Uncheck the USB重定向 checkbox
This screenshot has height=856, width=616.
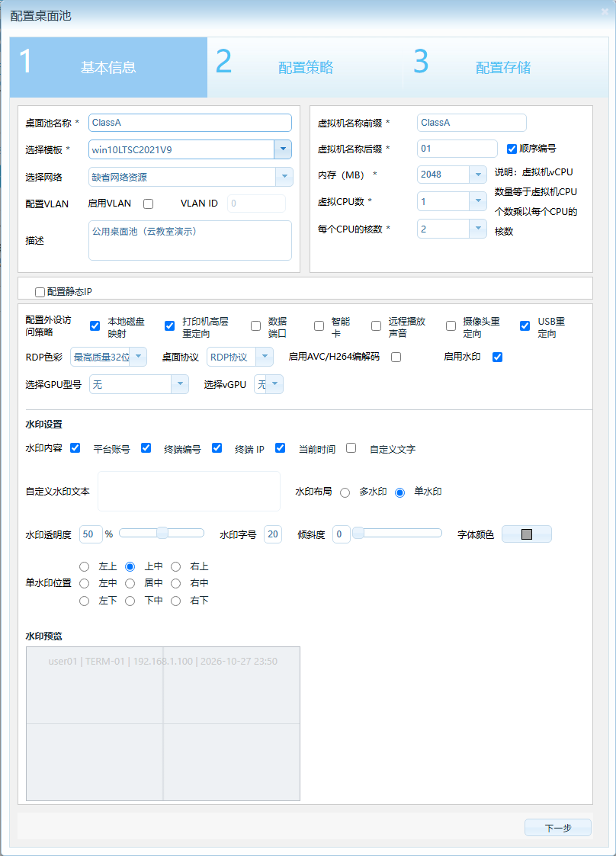pyautogui.click(x=525, y=326)
